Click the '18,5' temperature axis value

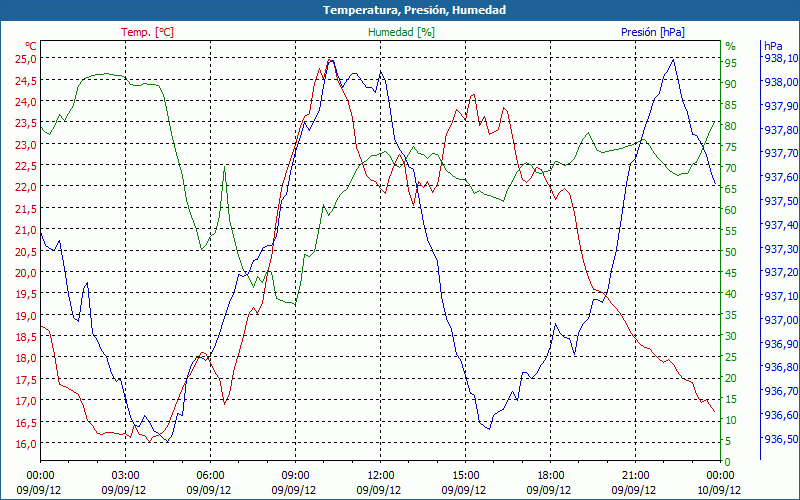point(25,337)
